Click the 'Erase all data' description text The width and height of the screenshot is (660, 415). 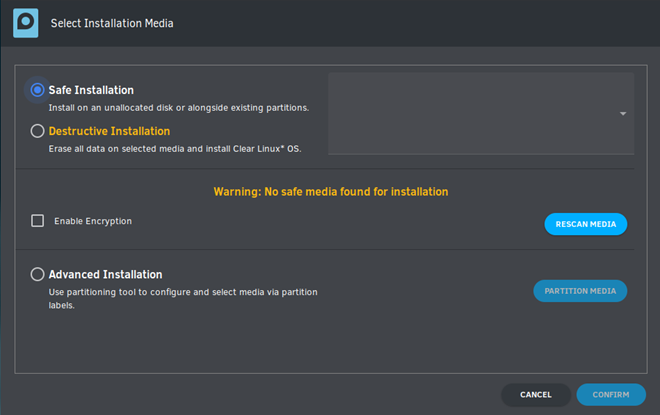click(175, 149)
